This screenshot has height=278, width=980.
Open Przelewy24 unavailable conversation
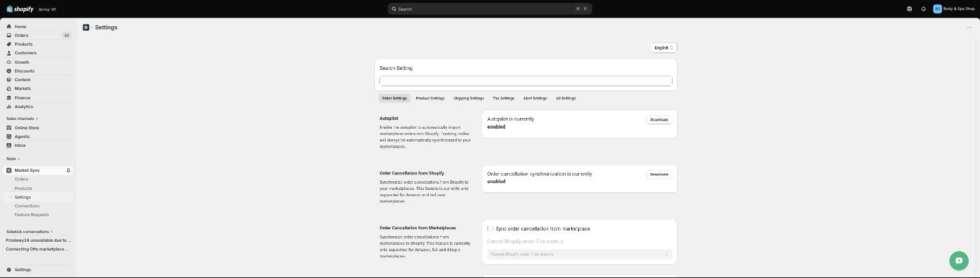pyautogui.click(x=38, y=240)
